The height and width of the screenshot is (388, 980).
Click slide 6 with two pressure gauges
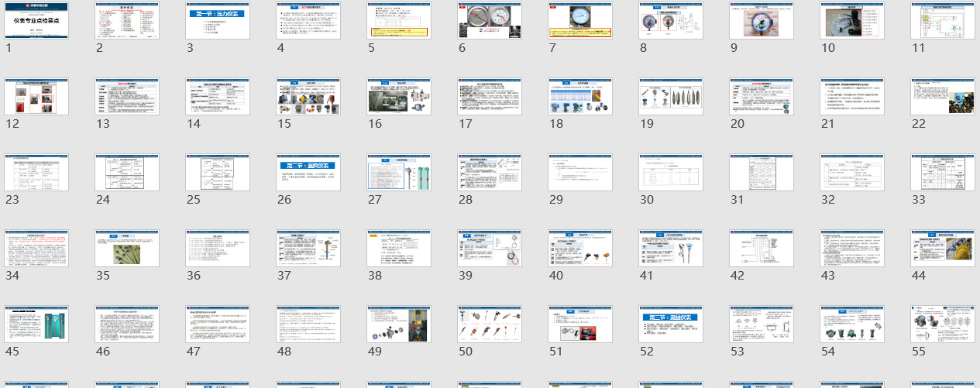(490, 21)
